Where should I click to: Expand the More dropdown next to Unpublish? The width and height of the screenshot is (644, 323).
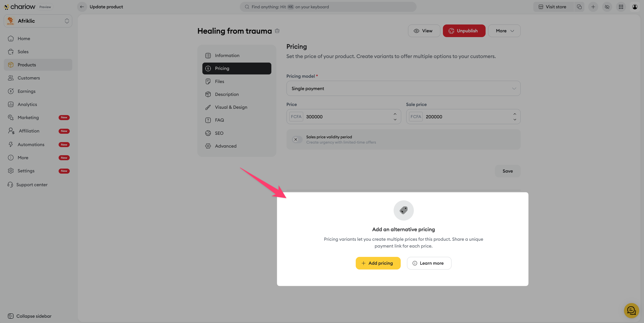(504, 31)
